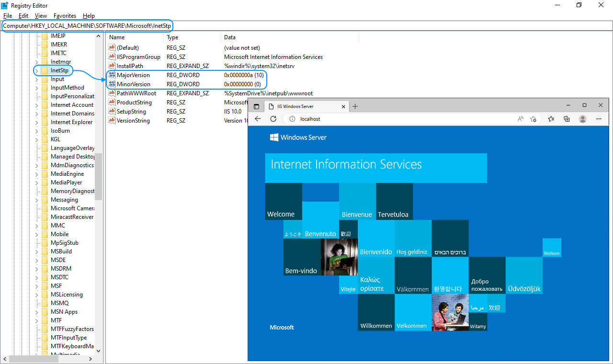
Task: Click the string icon next to IISProgramGroup
Action: coord(112,57)
